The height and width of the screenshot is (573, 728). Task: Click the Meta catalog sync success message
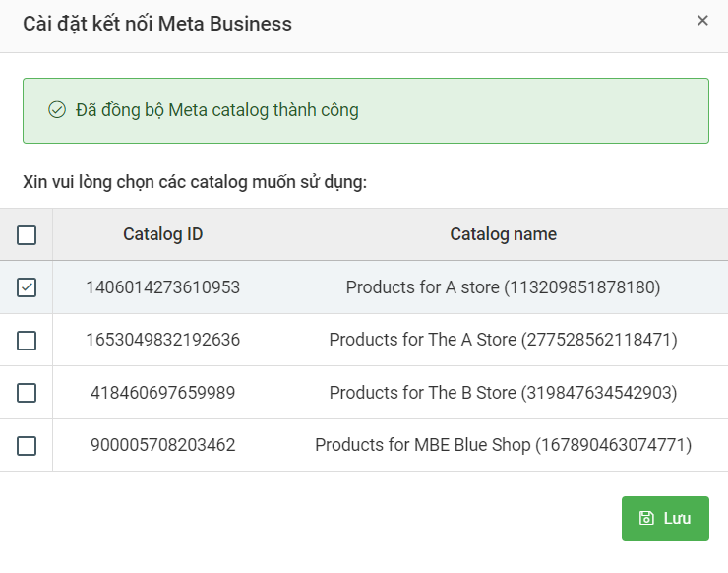pyautogui.click(x=217, y=110)
